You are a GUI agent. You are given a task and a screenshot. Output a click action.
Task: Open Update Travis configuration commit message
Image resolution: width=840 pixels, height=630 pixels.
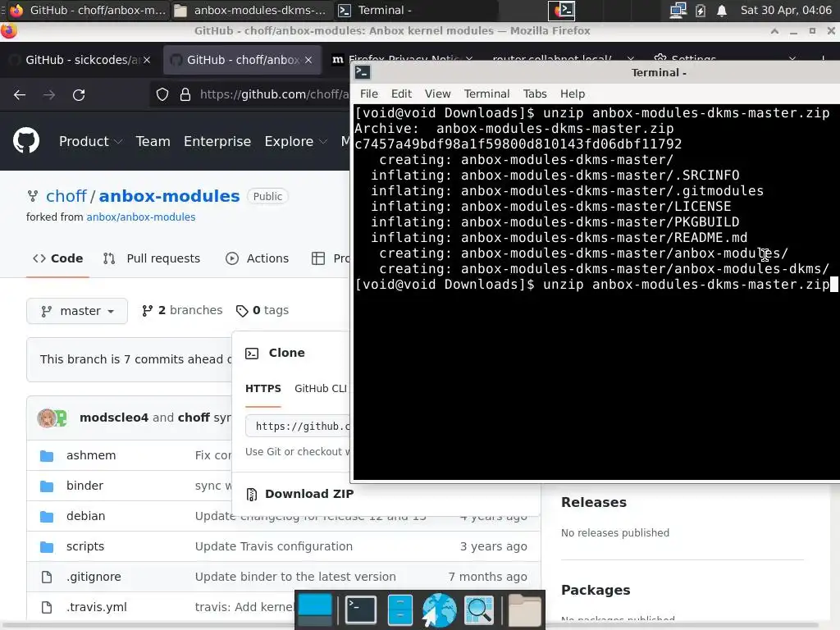point(274,546)
